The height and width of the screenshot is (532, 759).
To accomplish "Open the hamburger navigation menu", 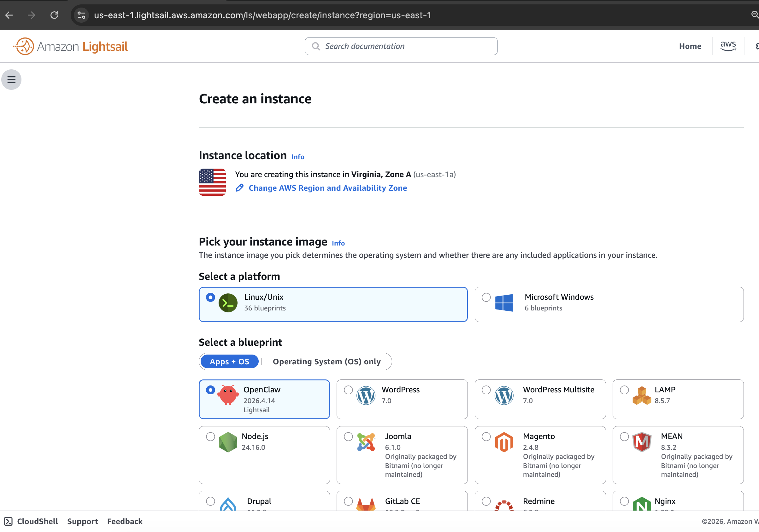I will (12, 80).
